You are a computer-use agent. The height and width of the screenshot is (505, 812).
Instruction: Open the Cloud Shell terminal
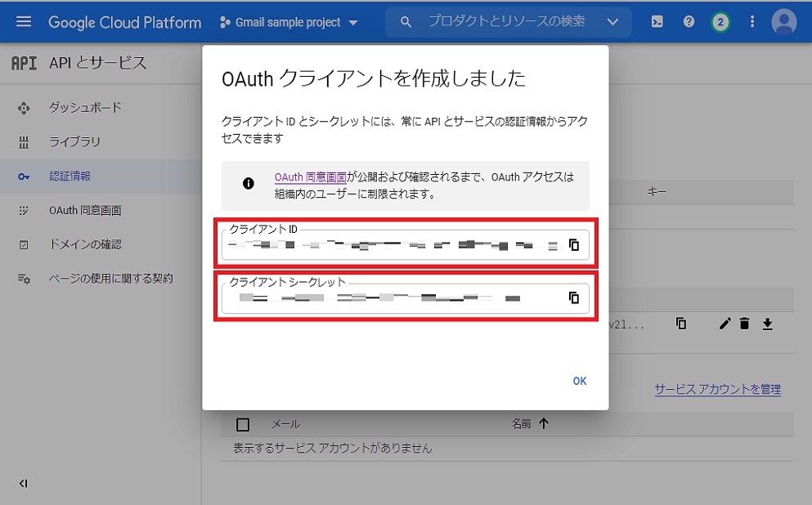657,21
